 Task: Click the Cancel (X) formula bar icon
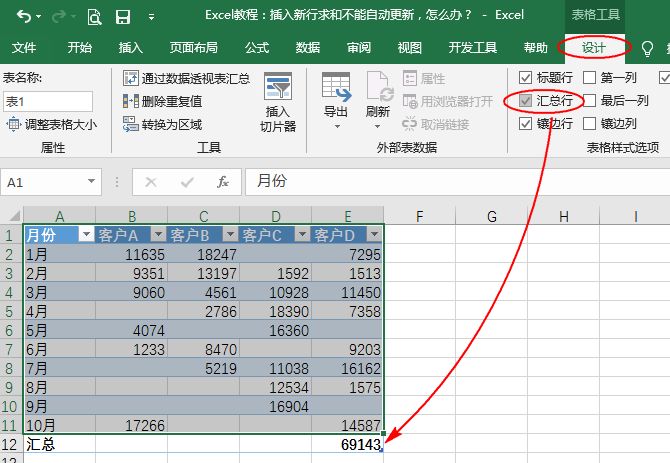coord(151,182)
